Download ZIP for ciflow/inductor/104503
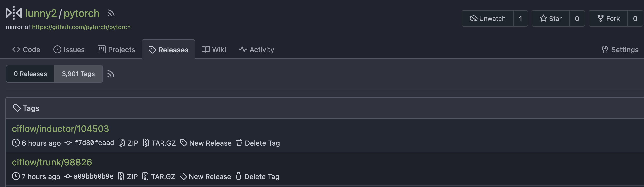644x187 pixels. (128, 143)
